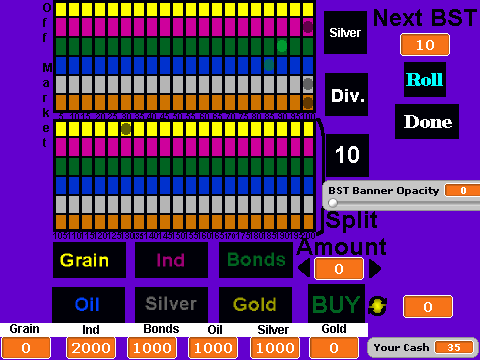480x360 pixels.
Task: Click the Div. tile
Action: point(347,95)
